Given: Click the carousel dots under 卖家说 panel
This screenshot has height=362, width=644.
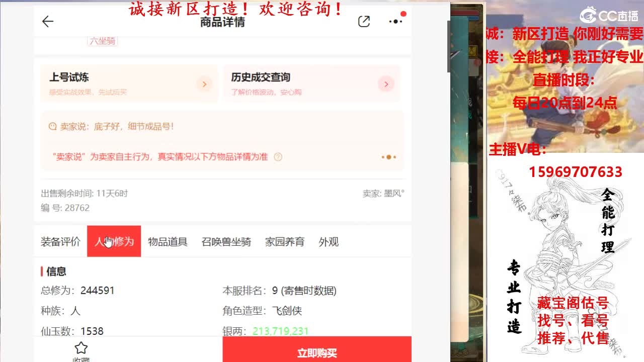Looking at the screenshot, I should [x=388, y=157].
